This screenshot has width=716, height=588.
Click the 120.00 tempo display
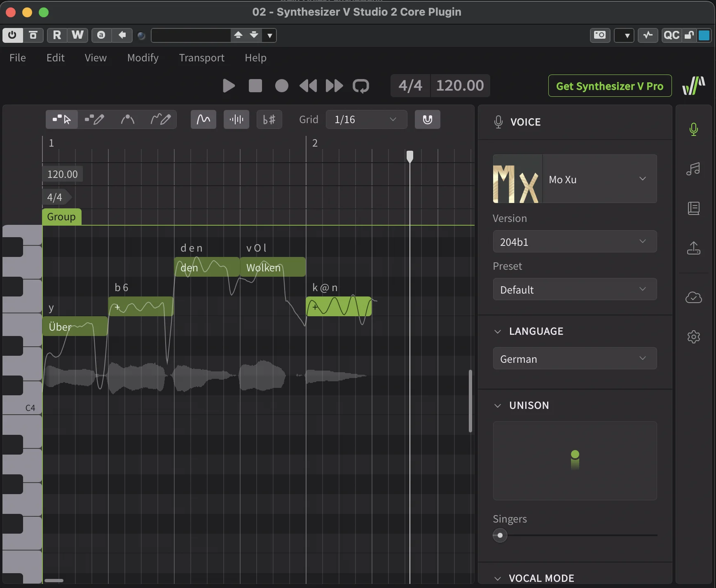460,86
